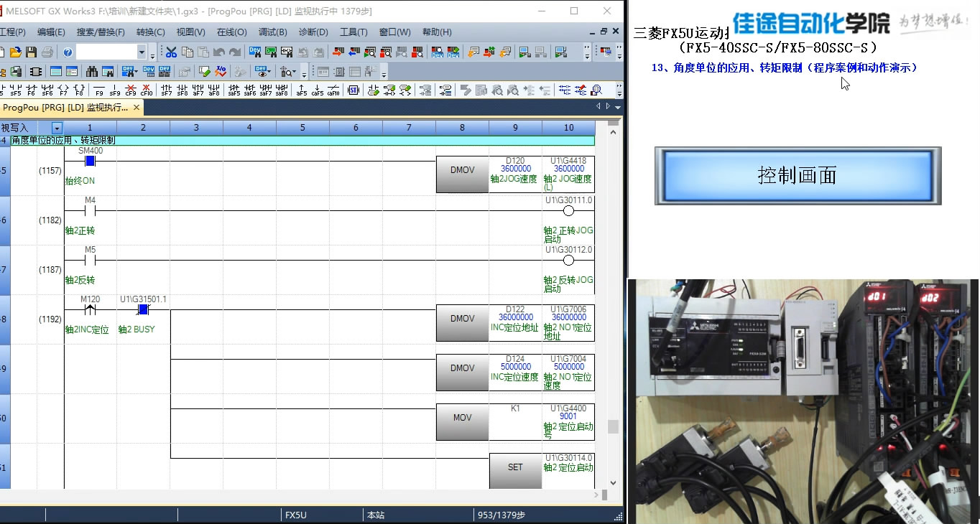The image size is (980, 524).
Task: Insert an output coil with F7
Action: [63, 90]
